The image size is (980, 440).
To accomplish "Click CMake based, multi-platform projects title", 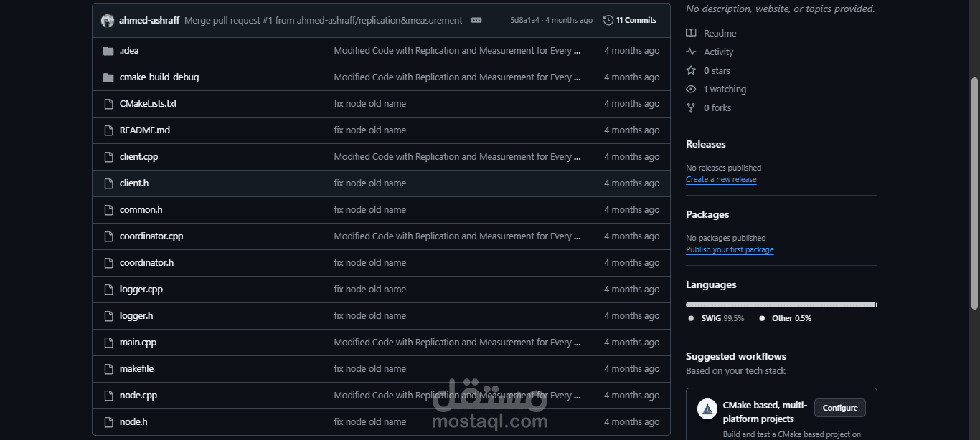I will [765, 412].
